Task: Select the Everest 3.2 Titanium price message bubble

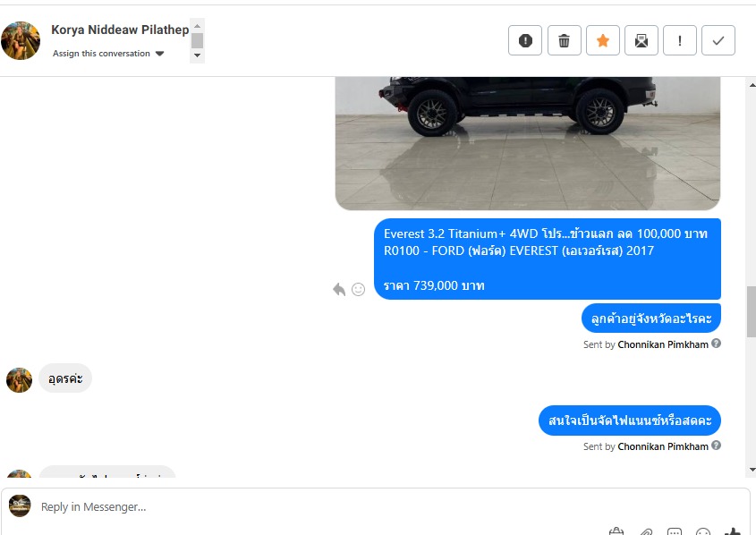Action: [x=548, y=259]
